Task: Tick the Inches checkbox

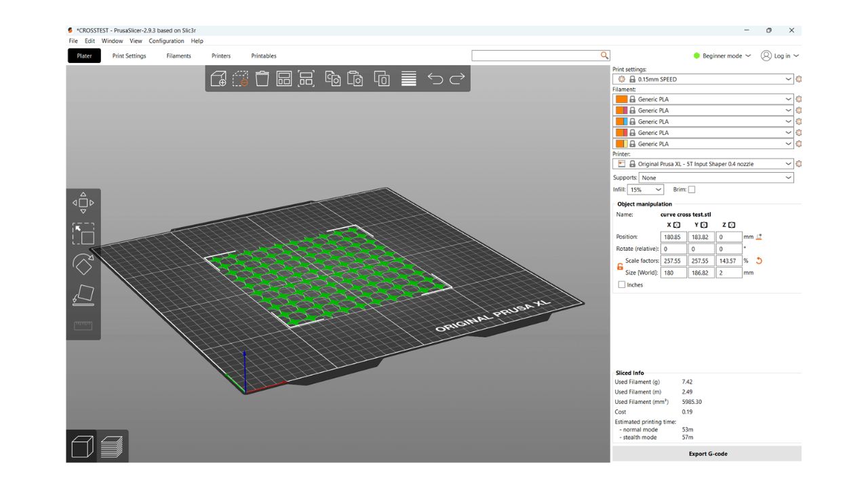Action: (x=622, y=285)
